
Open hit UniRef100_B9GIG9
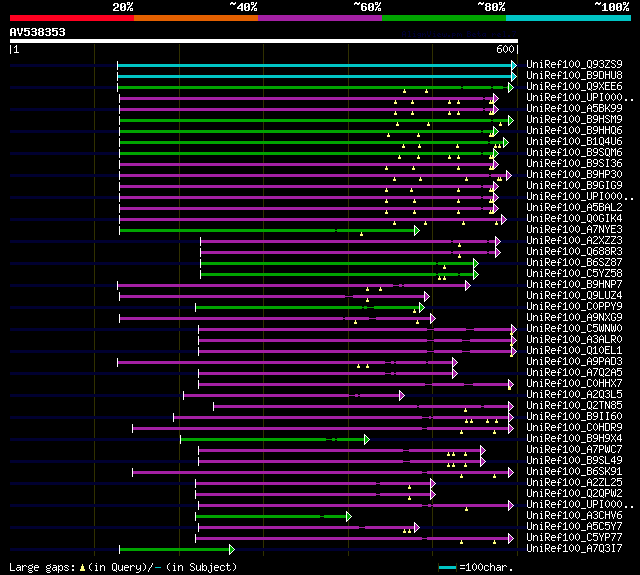(574, 186)
